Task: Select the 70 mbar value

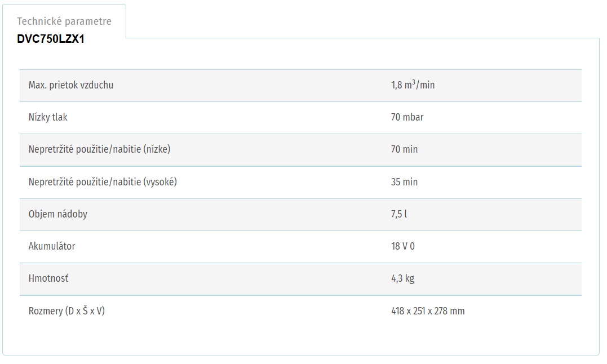Action: point(407,117)
